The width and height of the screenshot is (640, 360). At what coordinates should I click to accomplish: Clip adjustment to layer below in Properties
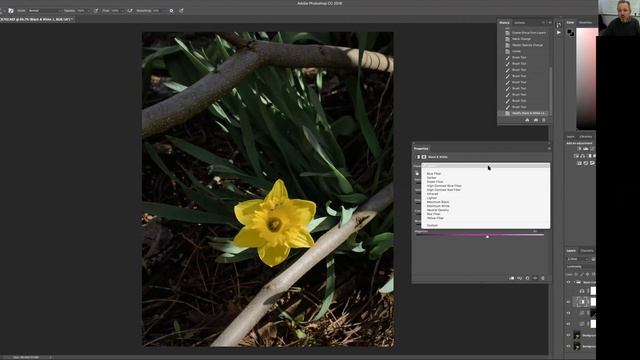511,278
